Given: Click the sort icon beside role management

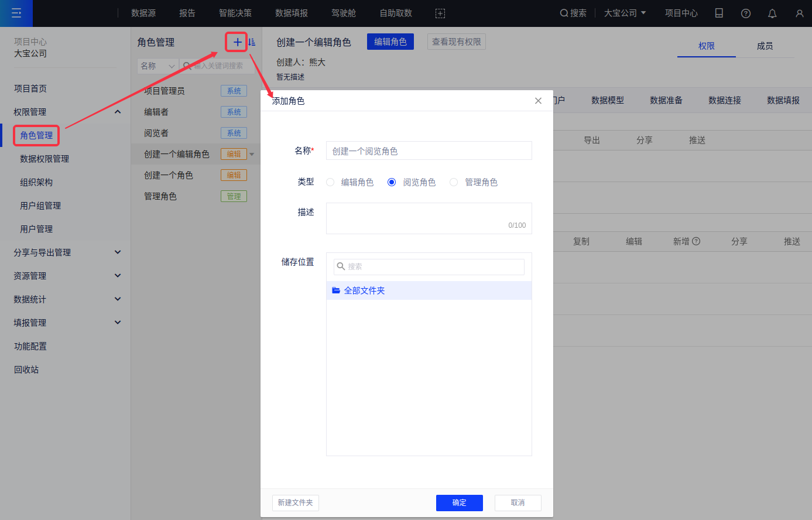Looking at the screenshot, I should point(252,42).
